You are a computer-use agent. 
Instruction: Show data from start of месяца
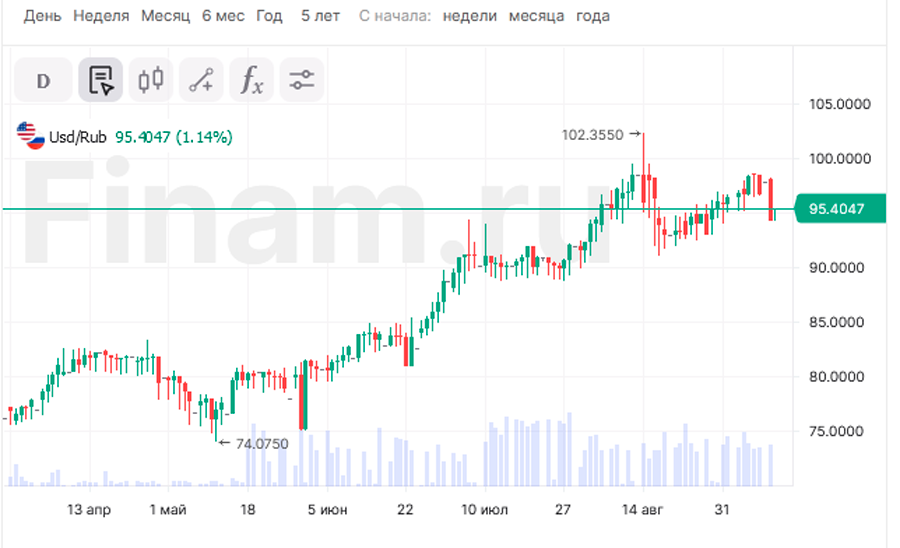point(536,16)
